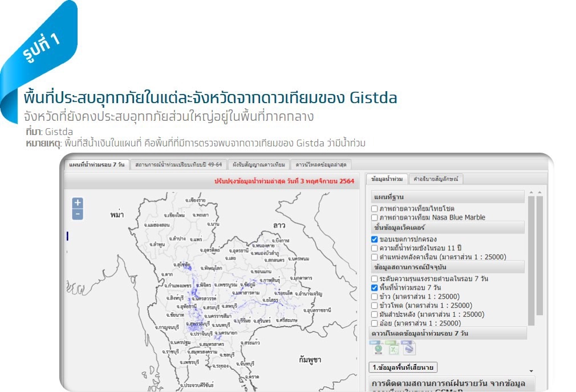Disable ขอบเขตการปกครอง layer
576x392 pixels.
pyautogui.click(x=374, y=238)
